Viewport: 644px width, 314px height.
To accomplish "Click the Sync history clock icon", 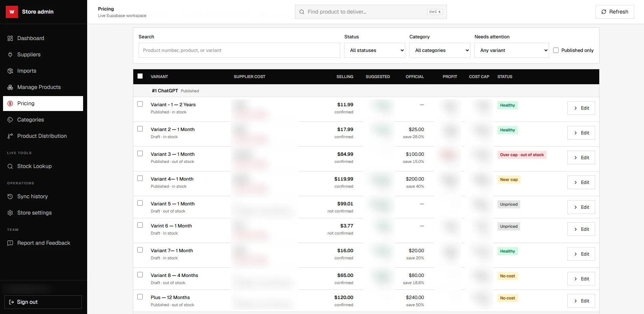I will 10,197.
